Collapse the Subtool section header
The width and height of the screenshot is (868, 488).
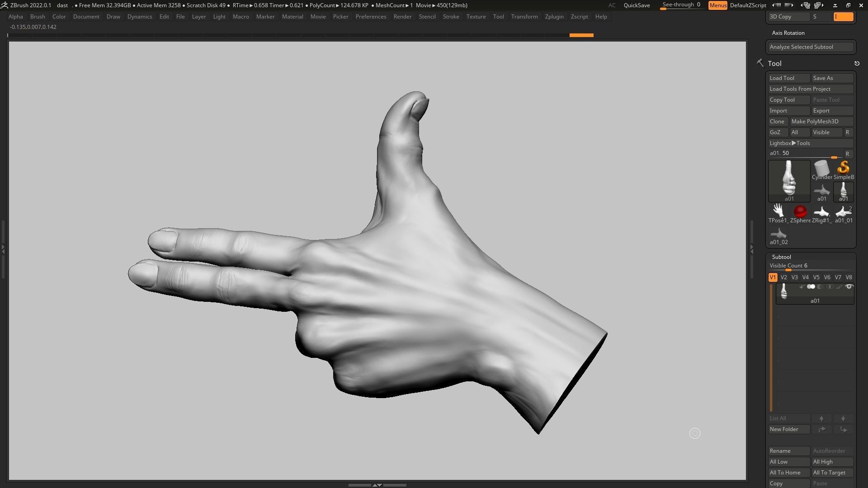(x=781, y=257)
